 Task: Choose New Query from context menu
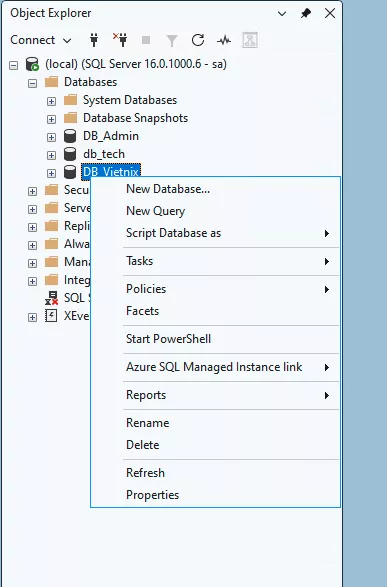[215, 211]
